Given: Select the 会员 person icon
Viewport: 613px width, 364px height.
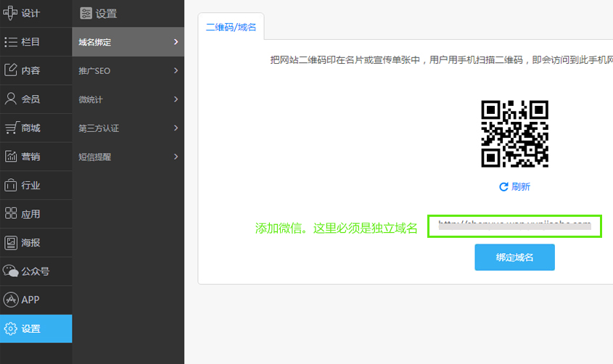Looking at the screenshot, I should pos(11,99).
